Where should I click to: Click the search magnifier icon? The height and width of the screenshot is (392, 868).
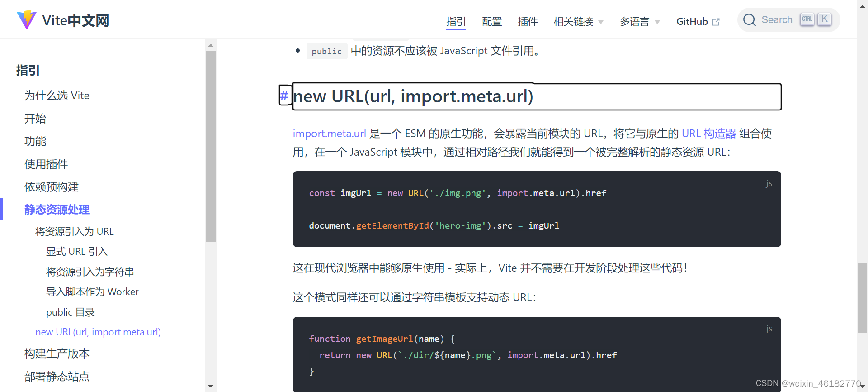coord(749,20)
